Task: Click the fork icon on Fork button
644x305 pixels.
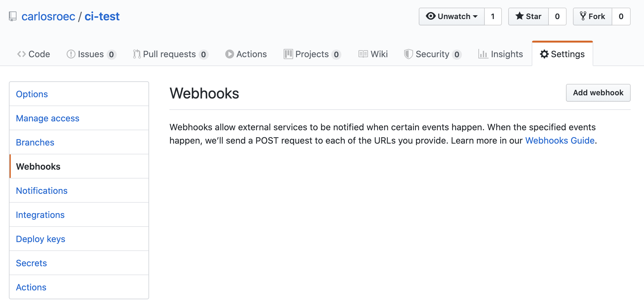Action: [583, 16]
